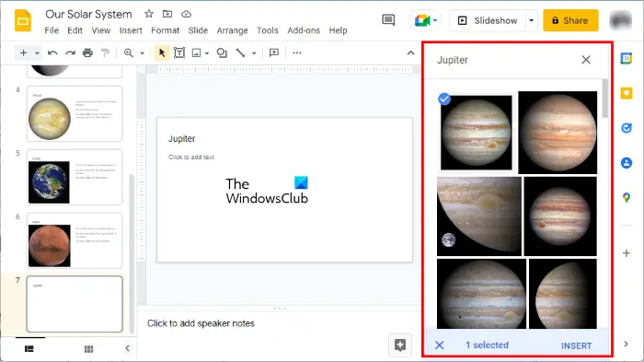Click the Explore button below the slide
The width and height of the screenshot is (644, 362).
coord(399,344)
